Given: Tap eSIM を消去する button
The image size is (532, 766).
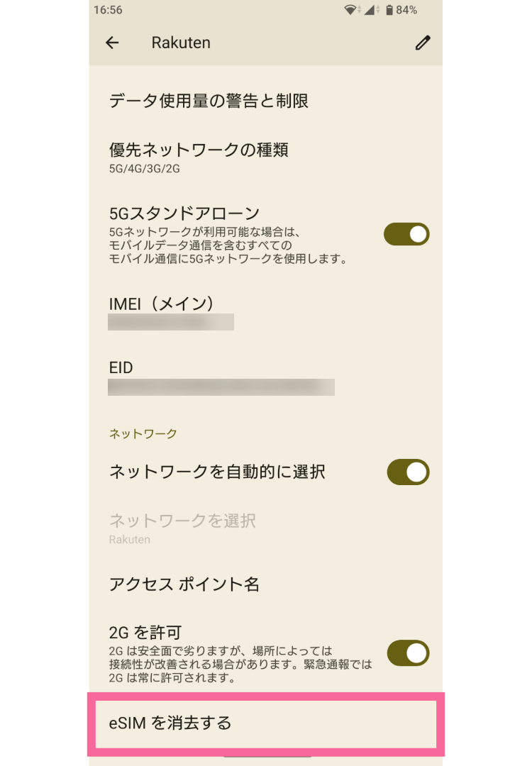Looking at the screenshot, I should click(265, 723).
